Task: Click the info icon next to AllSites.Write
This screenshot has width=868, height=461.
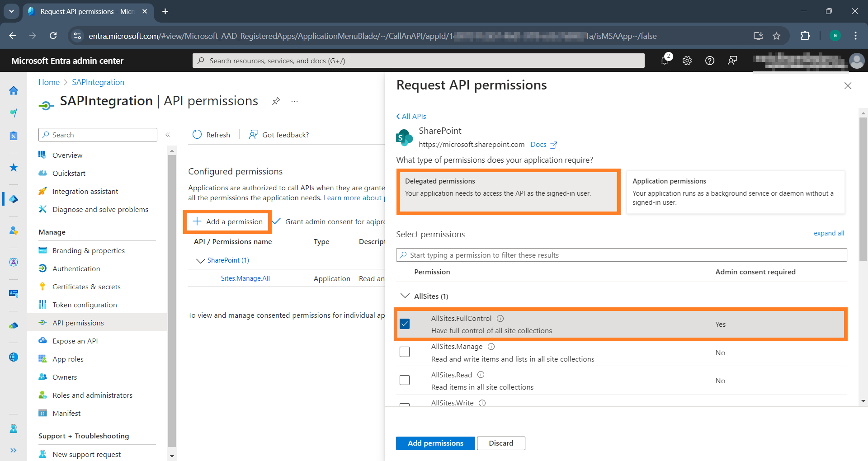Action: click(x=482, y=403)
